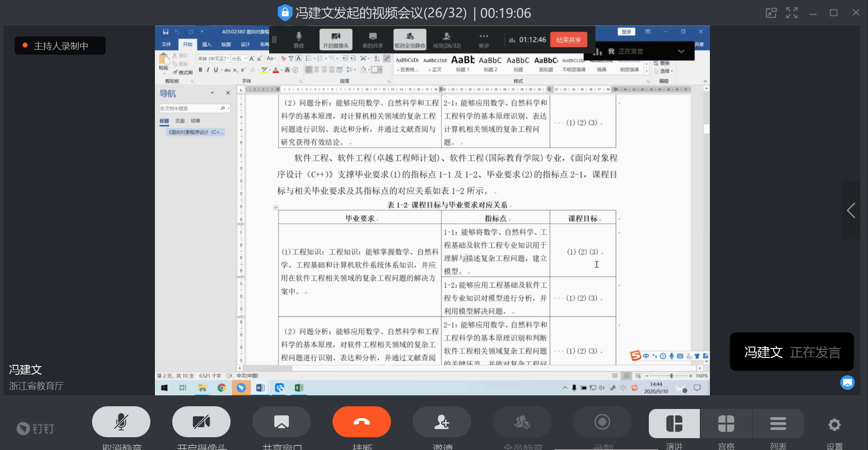868x450 pixels.
Task: Click the 替换 replace button
Action: click(x=662, y=63)
